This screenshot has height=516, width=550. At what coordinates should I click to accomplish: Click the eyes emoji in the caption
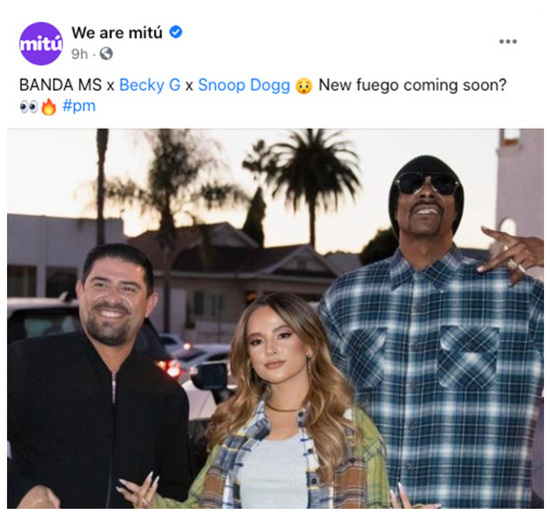29,107
